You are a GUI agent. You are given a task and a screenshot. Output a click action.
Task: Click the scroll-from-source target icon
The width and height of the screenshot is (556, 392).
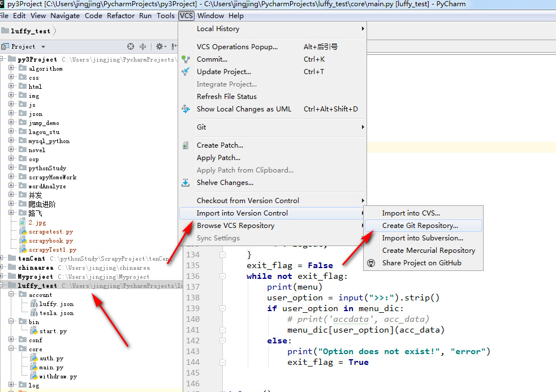[x=131, y=46]
